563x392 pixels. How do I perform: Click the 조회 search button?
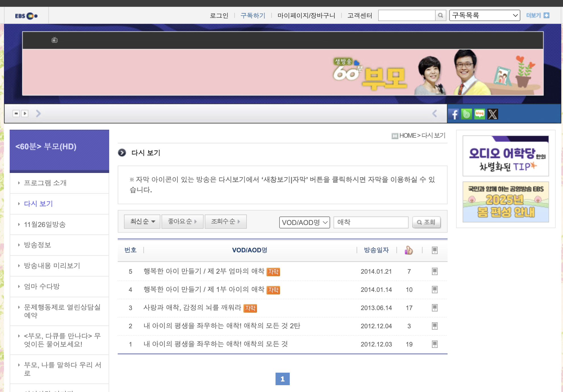[x=426, y=222]
